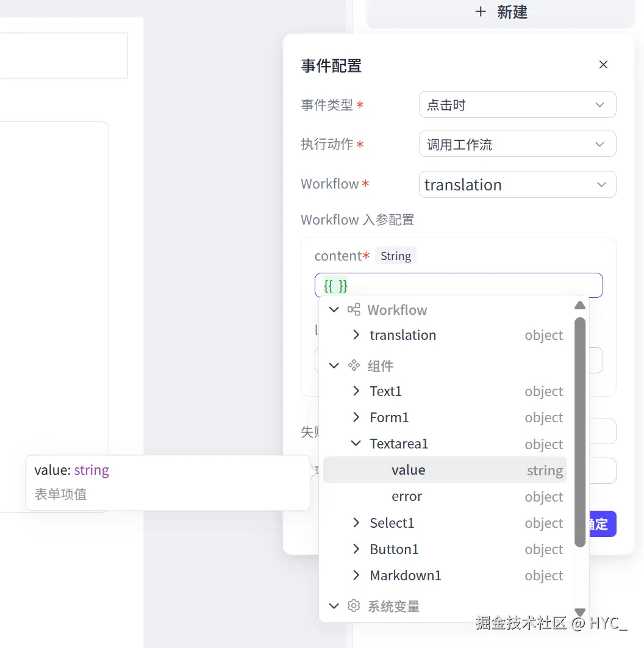Click the blue 确定 confirm button
This screenshot has width=644, height=648.
(x=603, y=524)
